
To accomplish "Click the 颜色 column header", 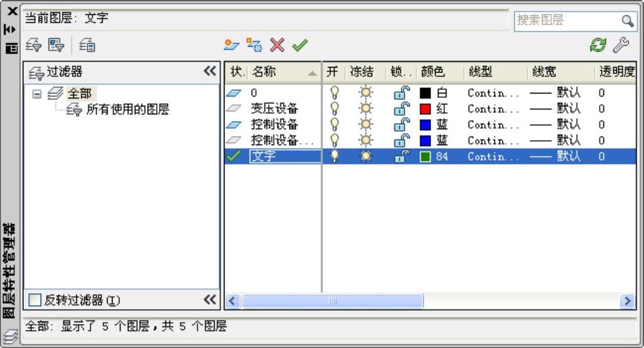I will [x=432, y=72].
